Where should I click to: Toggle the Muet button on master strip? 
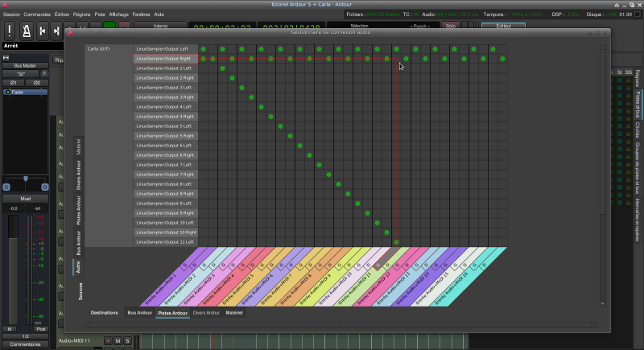(x=25, y=198)
